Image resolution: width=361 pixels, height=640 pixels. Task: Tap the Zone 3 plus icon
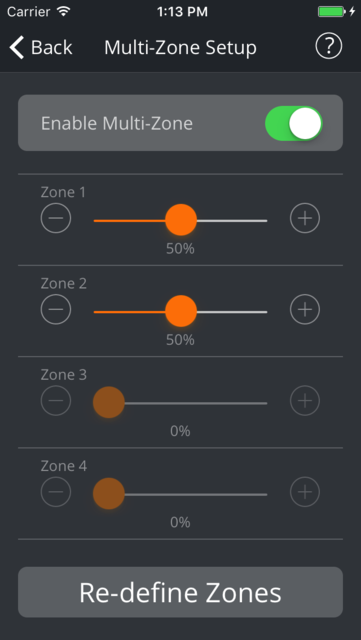(x=305, y=401)
